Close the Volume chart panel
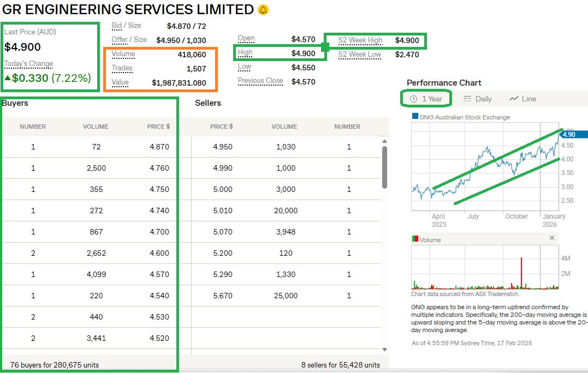This screenshot has height=373, width=588. click(551, 238)
